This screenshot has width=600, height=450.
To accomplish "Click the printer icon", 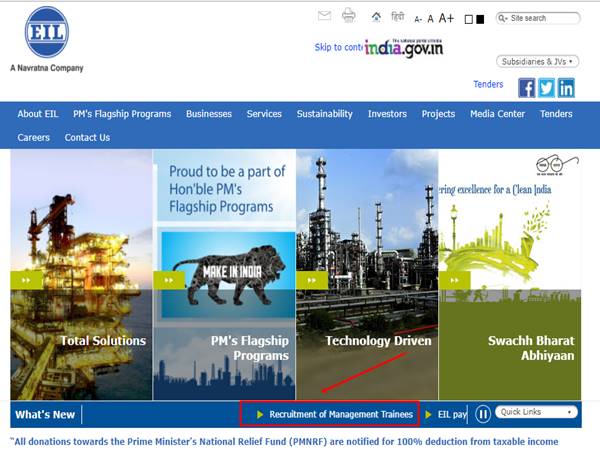I will click(x=349, y=15).
